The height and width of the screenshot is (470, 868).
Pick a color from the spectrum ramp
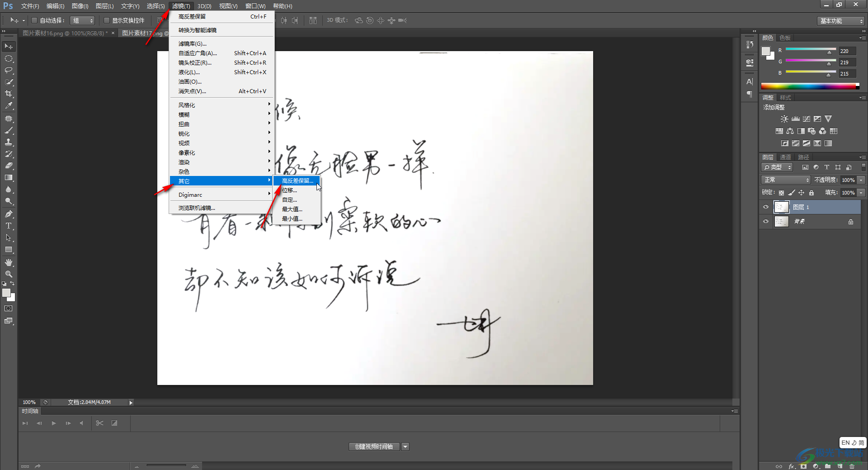coord(810,86)
